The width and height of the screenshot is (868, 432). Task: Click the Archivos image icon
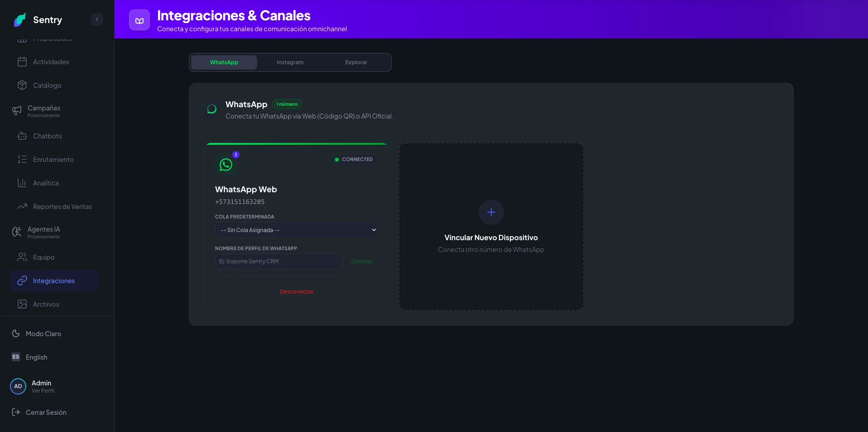pyautogui.click(x=22, y=304)
